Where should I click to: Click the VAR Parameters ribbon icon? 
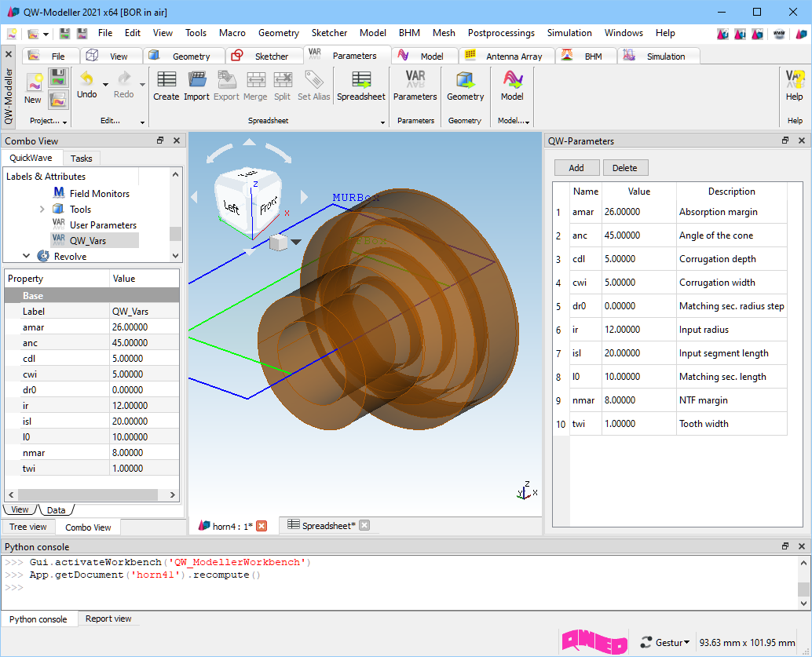[x=415, y=79]
